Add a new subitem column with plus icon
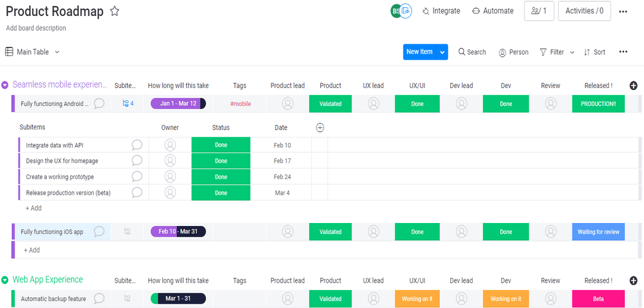The width and height of the screenshot is (644, 308). 320,128
